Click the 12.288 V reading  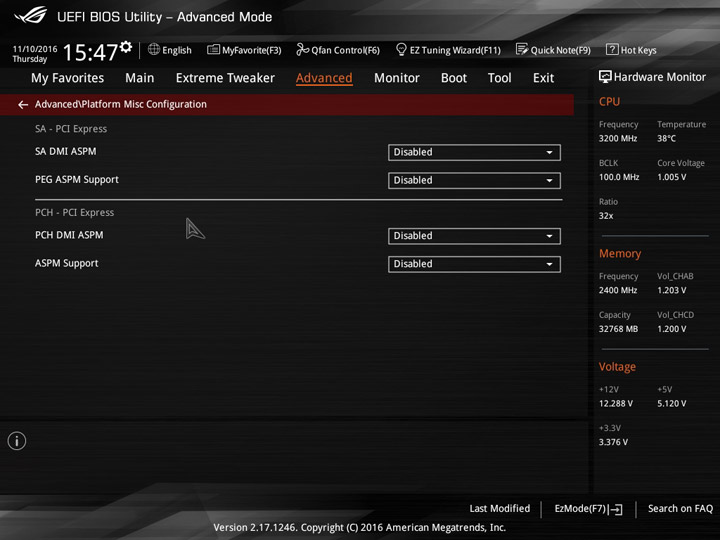[616, 404]
